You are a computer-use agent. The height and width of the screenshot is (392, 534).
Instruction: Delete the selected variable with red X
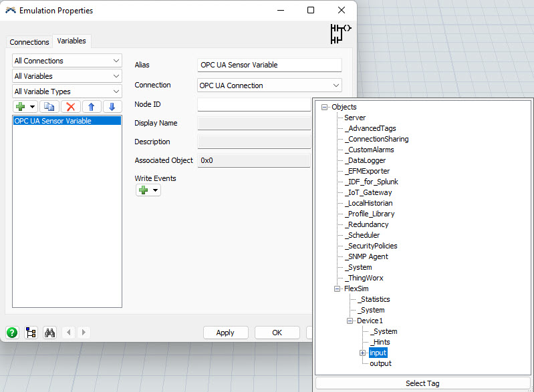tap(70, 107)
